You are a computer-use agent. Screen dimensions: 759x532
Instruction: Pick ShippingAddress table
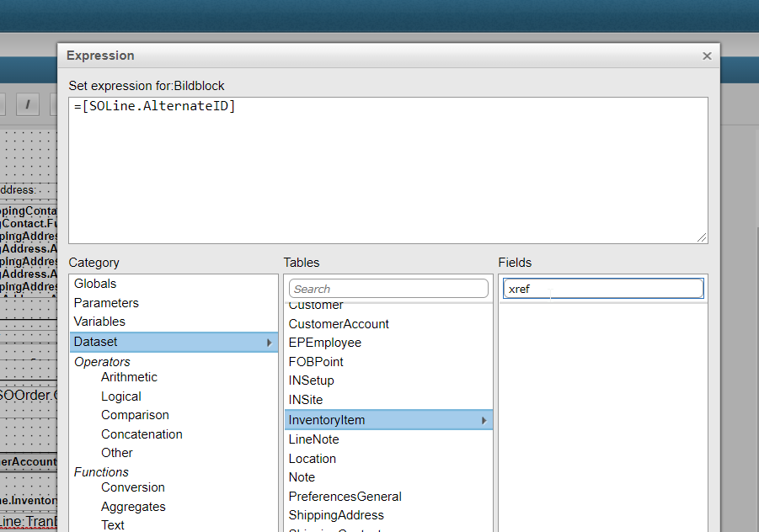tap(336, 515)
